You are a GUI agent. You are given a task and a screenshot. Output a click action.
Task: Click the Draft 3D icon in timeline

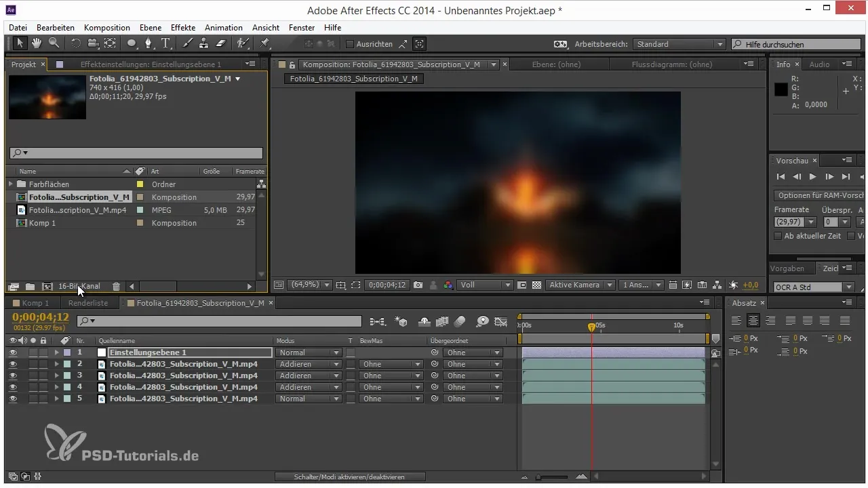(401, 321)
